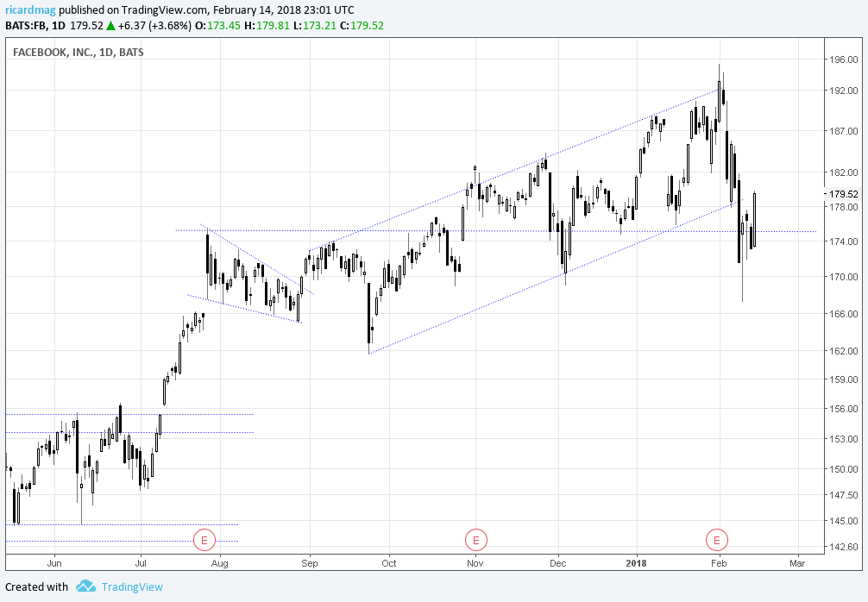Click the Mar label on time axis
This screenshot has width=868, height=602.
click(x=797, y=563)
